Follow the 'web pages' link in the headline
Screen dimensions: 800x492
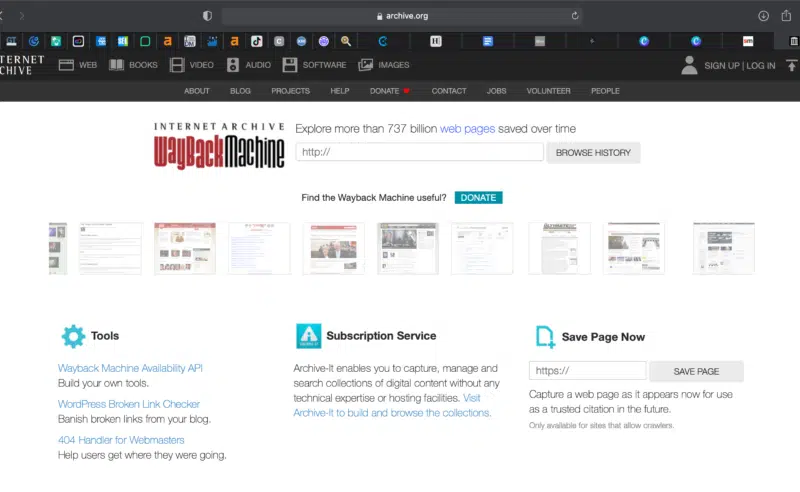(x=467, y=129)
